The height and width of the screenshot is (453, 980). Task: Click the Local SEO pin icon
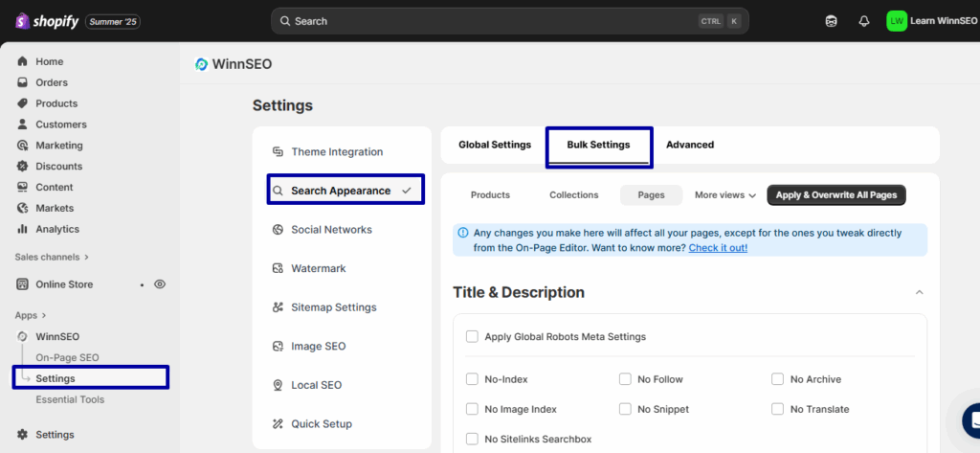tap(278, 385)
